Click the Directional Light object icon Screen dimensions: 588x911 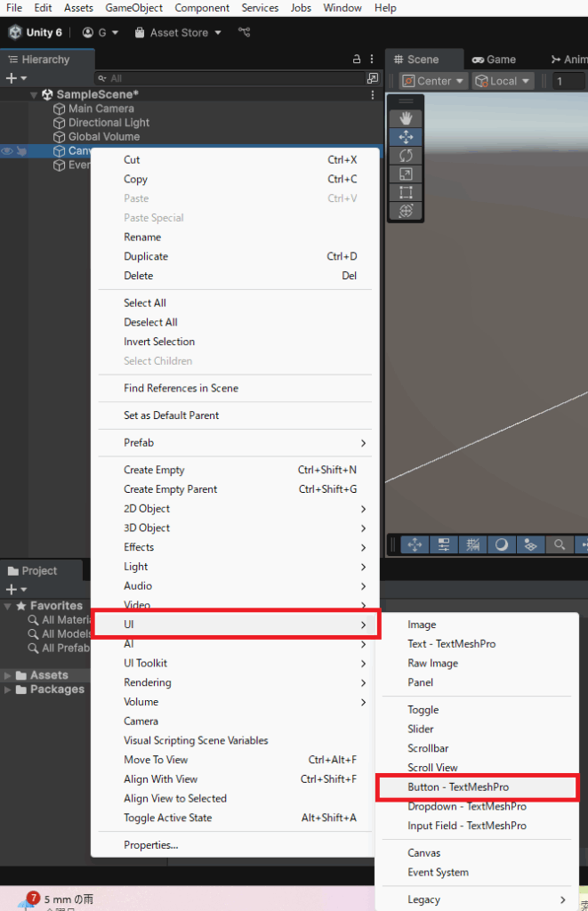pyautogui.click(x=60, y=123)
